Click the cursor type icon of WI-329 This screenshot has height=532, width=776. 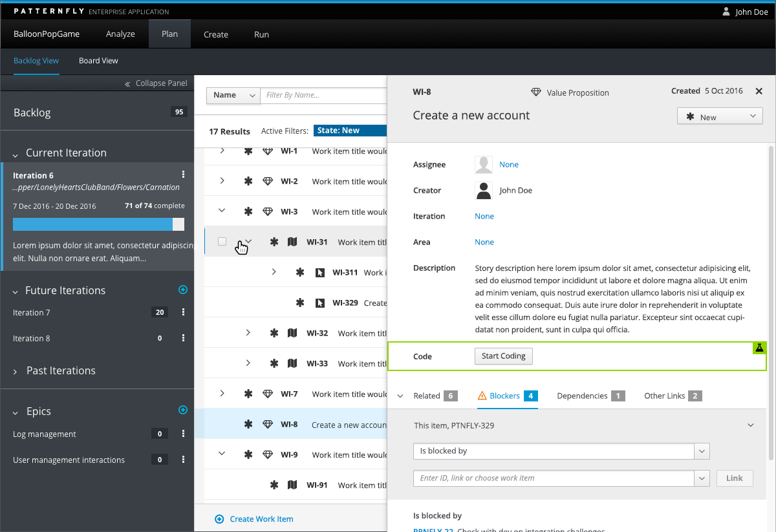[x=319, y=303]
